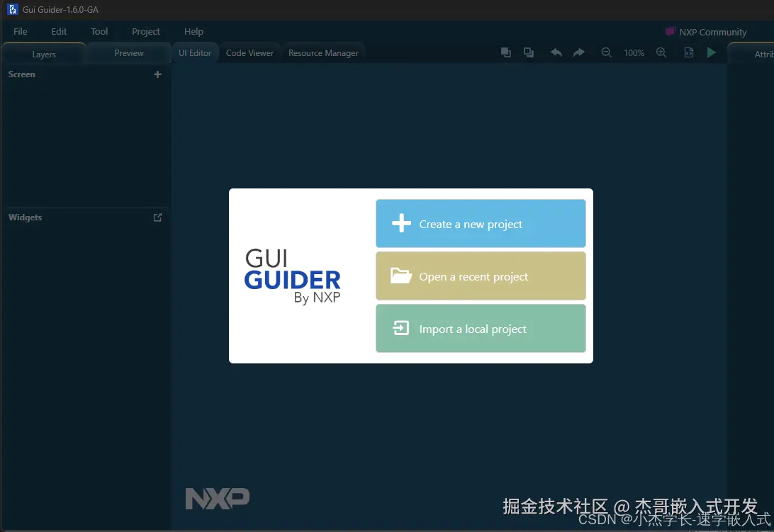Zoom out the canvas
774x532 pixels.
[x=606, y=52]
